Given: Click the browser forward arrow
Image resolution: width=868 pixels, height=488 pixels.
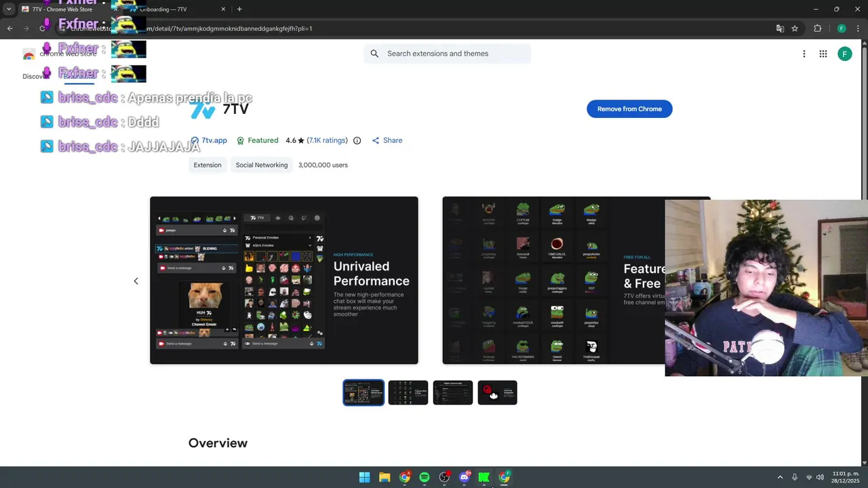Looking at the screenshot, I should pyautogui.click(x=26, y=28).
